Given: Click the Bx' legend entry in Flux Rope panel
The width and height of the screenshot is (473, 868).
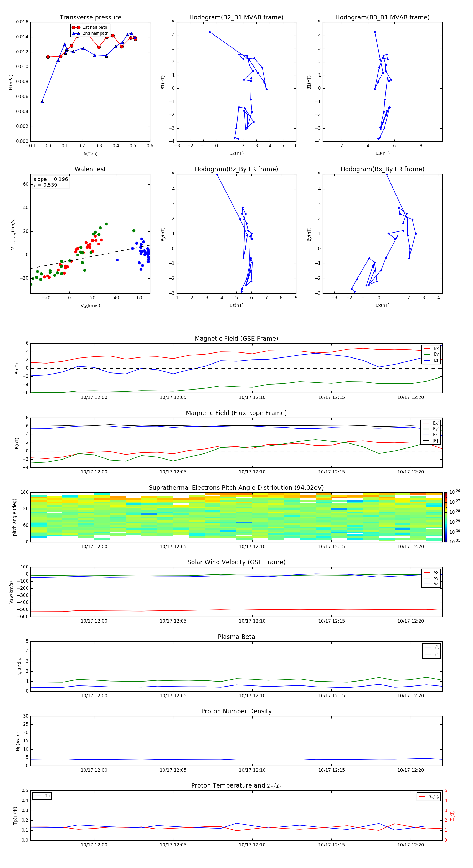Looking at the screenshot, I should click(x=431, y=423).
